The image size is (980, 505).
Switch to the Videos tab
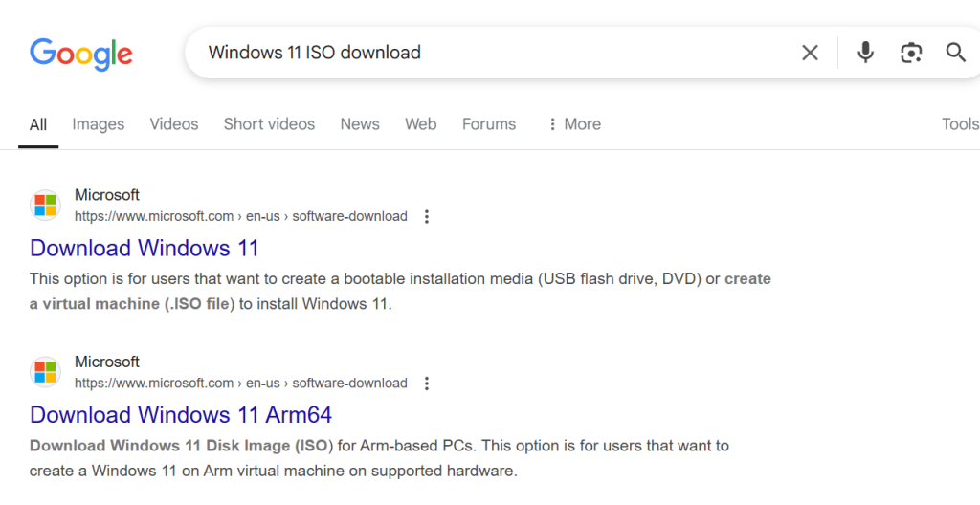174,124
